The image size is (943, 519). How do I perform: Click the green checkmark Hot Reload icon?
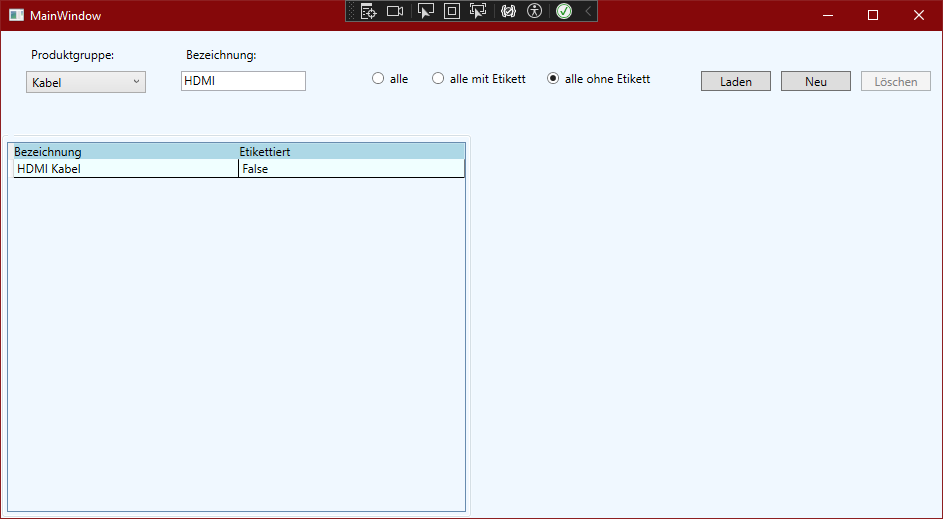coord(564,11)
